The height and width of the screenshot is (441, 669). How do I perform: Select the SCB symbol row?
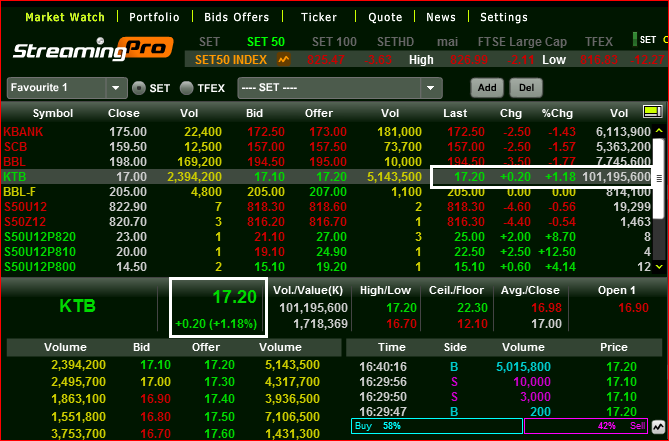click(x=327, y=147)
